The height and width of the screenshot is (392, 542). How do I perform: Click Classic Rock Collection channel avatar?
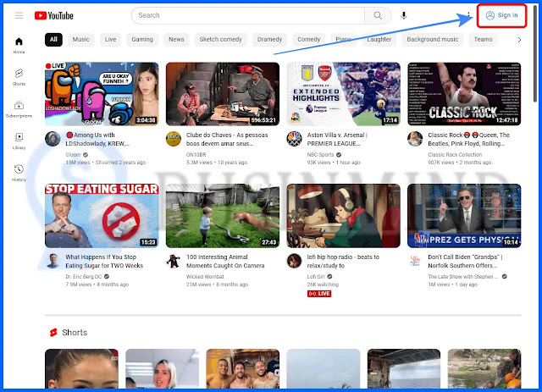pos(415,139)
